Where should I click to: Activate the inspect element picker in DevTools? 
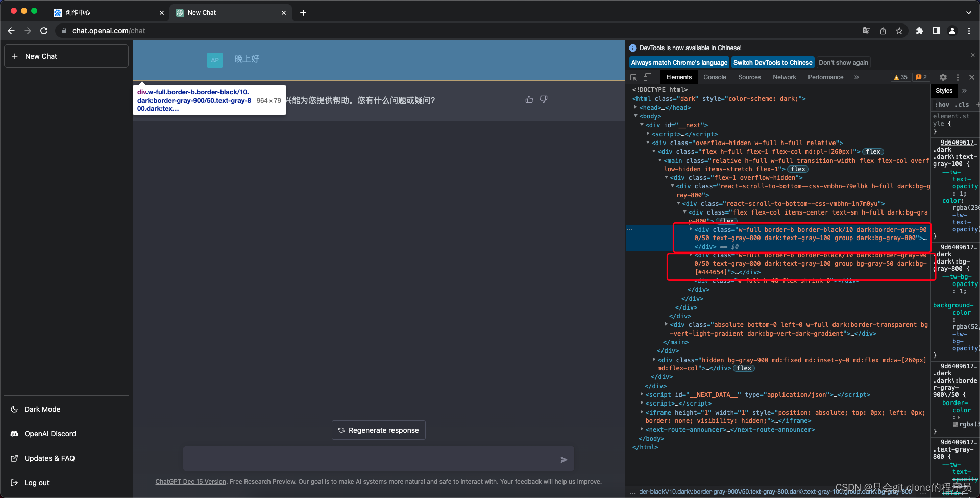(634, 77)
